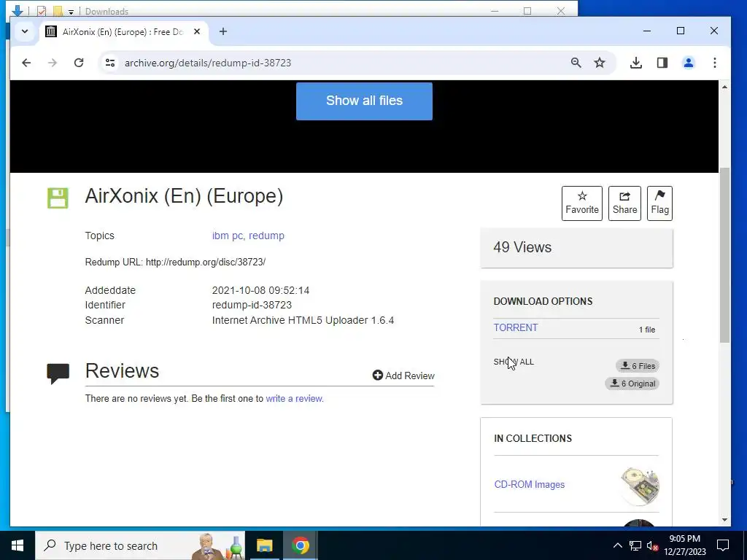Click the page scrollbar down arrow
The height and width of the screenshot is (560, 747).
tap(724, 520)
